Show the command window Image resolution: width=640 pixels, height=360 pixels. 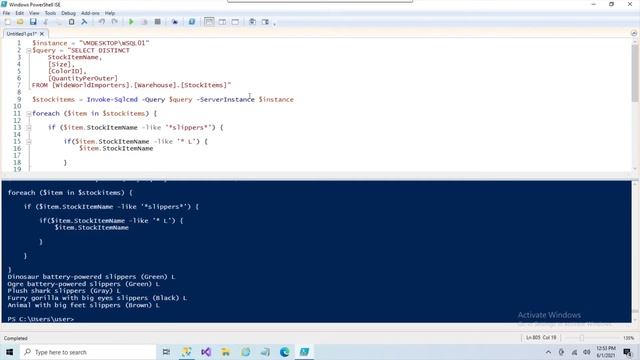tap(252, 22)
